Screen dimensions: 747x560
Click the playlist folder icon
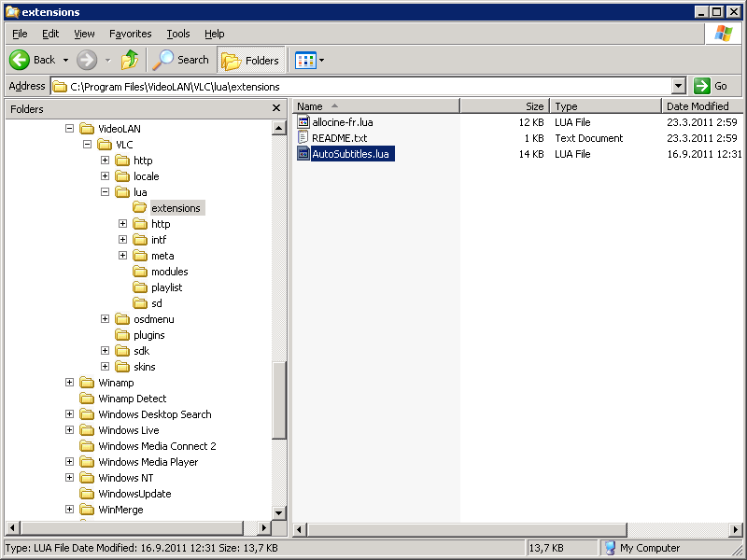coord(139,287)
